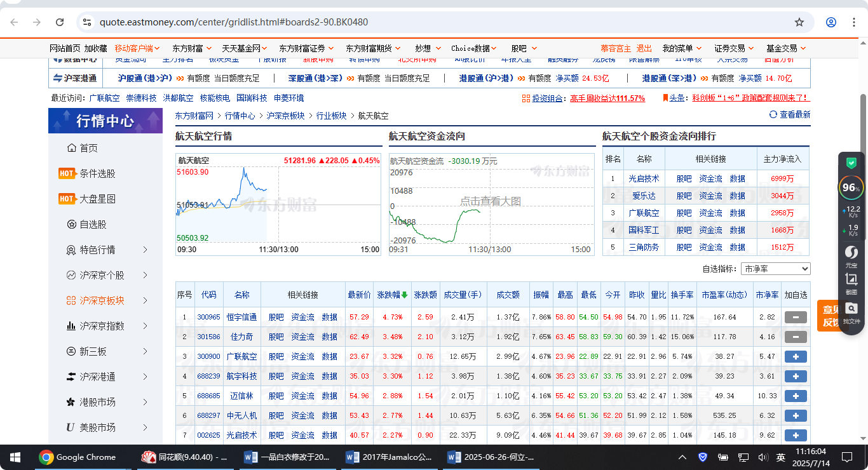The width and height of the screenshot is (868, 470).
Task: Open 我的菜单 dropdown
Action: 682,48
